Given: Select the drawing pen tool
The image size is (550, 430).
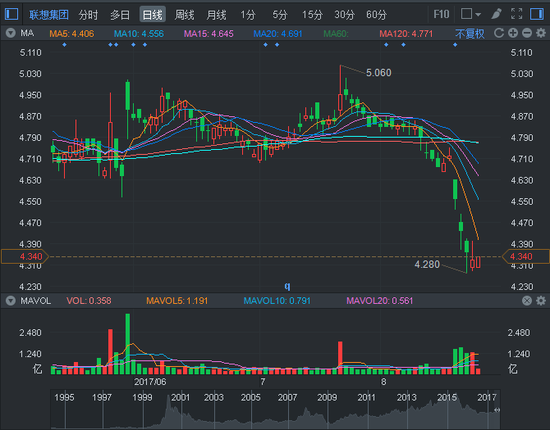Looking at the screenshot, I should (x=496, y=14).
